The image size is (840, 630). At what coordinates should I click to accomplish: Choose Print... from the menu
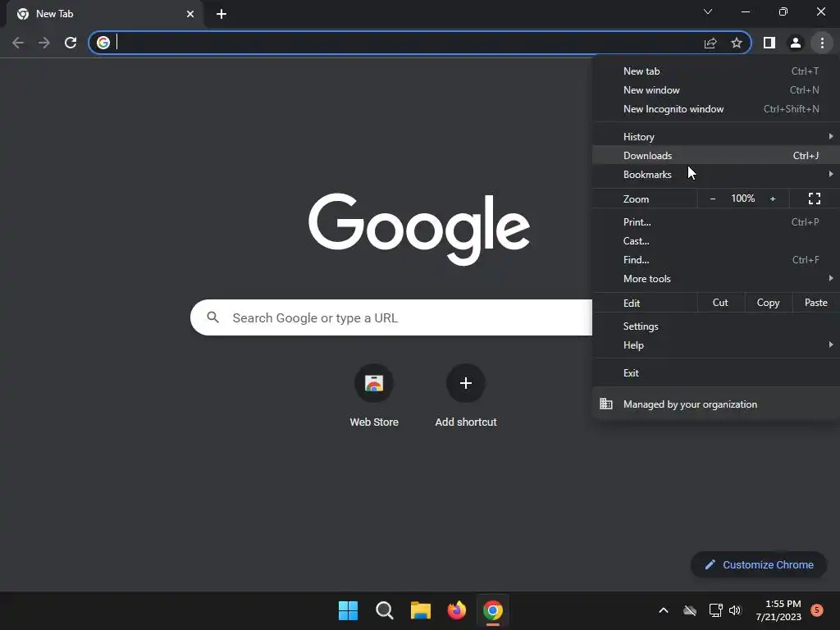[715, 221]
